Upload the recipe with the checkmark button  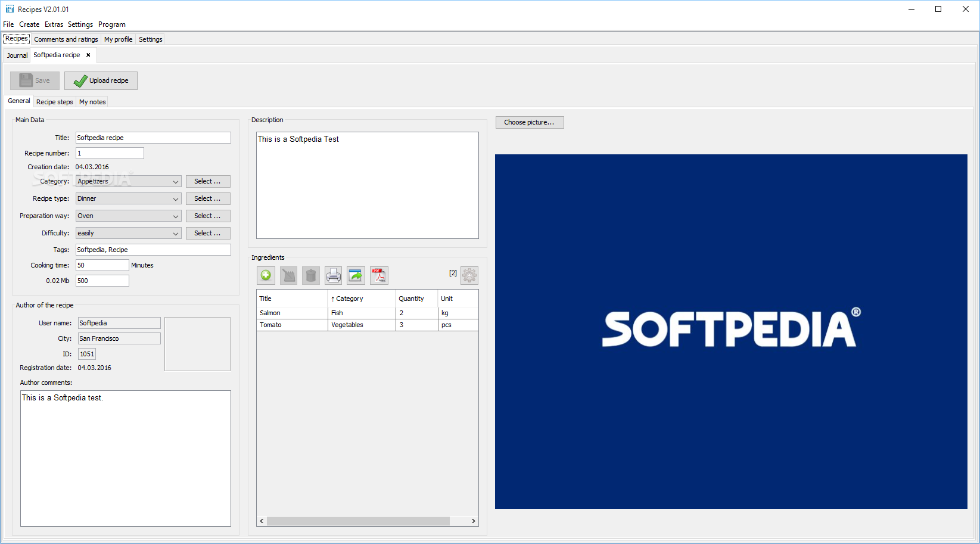click(x=101, y=80)
